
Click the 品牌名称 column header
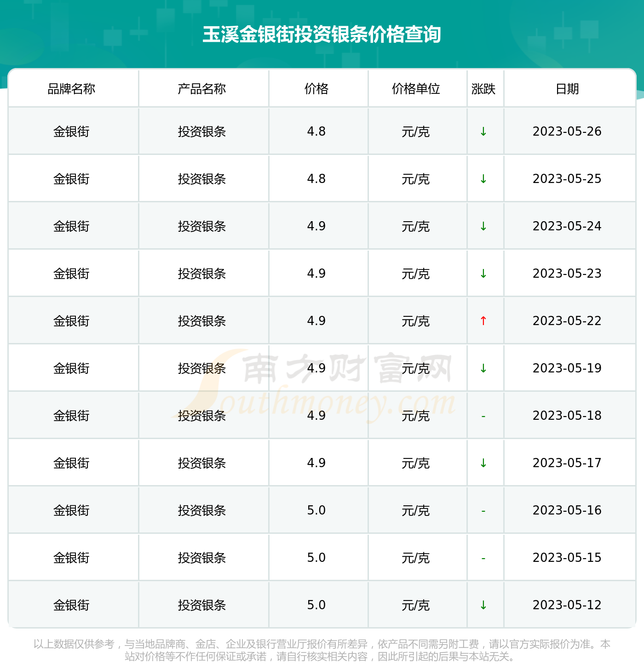coord(71,89)
